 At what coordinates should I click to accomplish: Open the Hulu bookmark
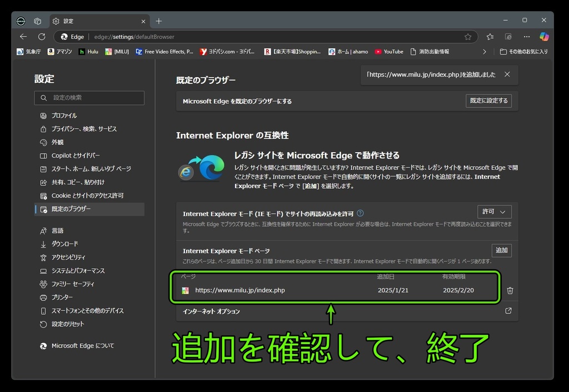(x=88, y=52)
